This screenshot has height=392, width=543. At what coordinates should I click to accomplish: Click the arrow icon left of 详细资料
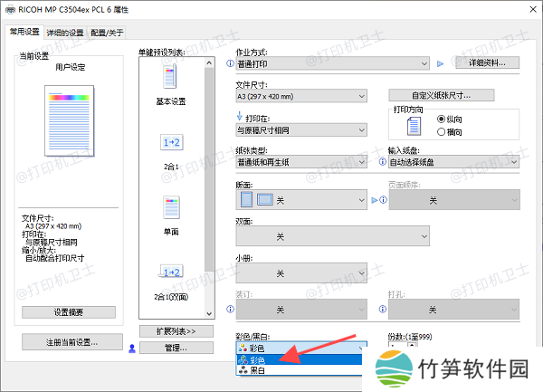point(441,63)
